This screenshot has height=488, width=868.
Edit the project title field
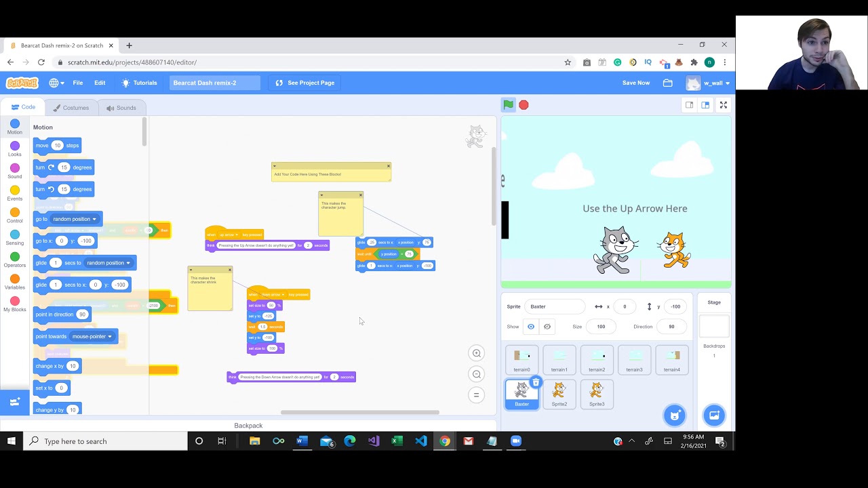coord(214,83)
